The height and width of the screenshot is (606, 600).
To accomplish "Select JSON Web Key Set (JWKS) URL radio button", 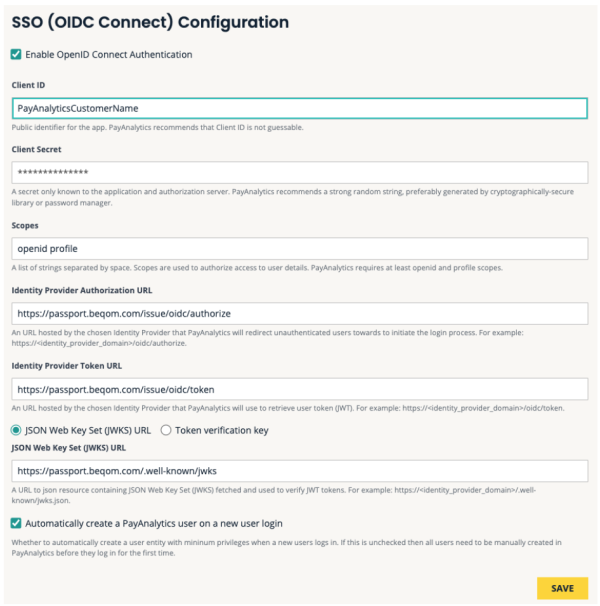I will 16,430.
